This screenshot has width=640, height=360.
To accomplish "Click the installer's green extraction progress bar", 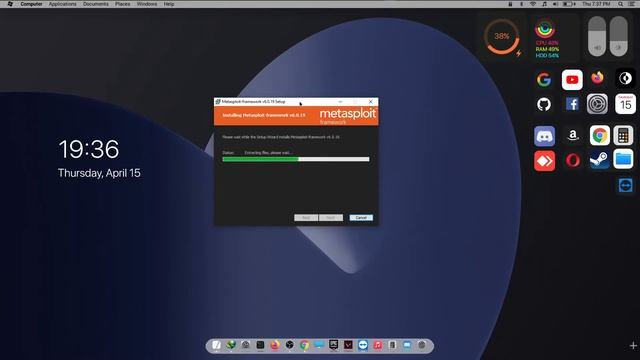I will (296, 159).
